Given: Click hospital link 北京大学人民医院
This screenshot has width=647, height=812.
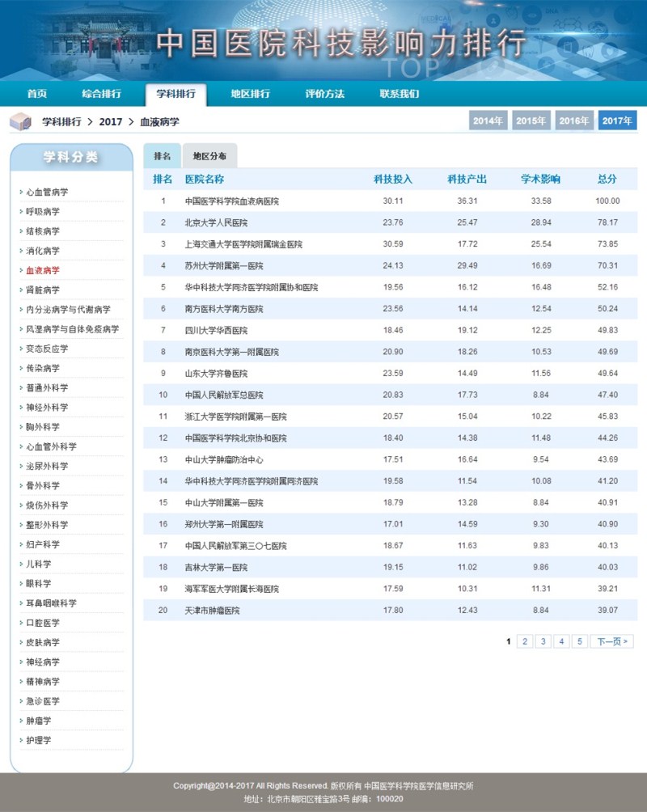Looking at the screenshot, I should (216, 222).
